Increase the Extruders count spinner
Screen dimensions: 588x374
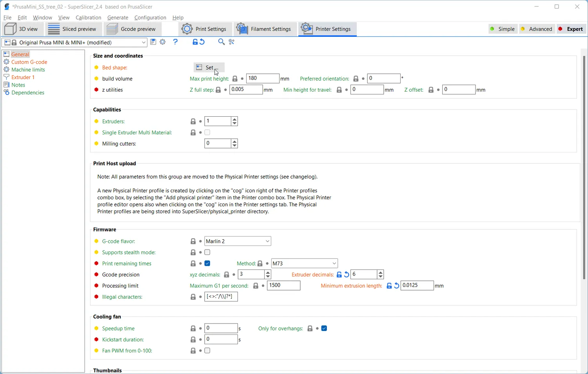tap(234, 119)
